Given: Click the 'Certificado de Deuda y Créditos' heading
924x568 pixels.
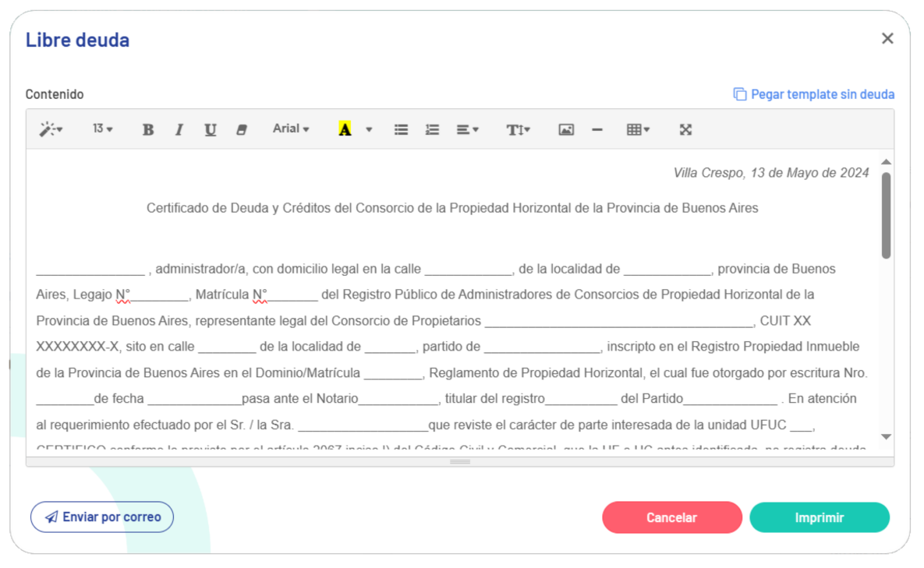Looking at the screenshot, I should (452, 208).
